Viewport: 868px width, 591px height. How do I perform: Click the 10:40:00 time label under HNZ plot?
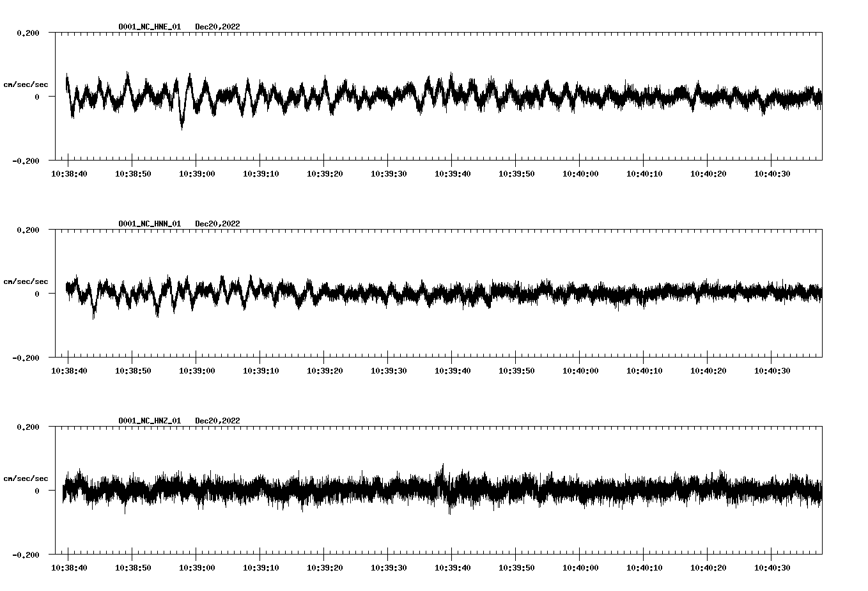[580, 567]
